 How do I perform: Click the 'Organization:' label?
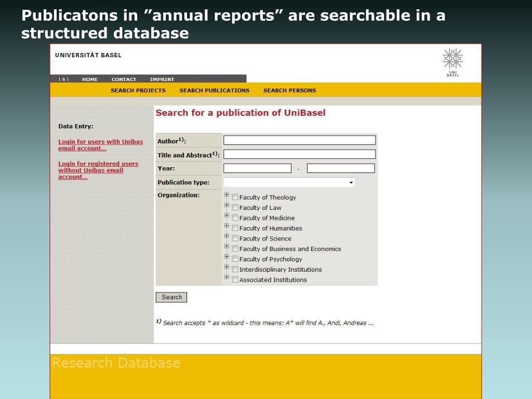(x=179, y=195)
